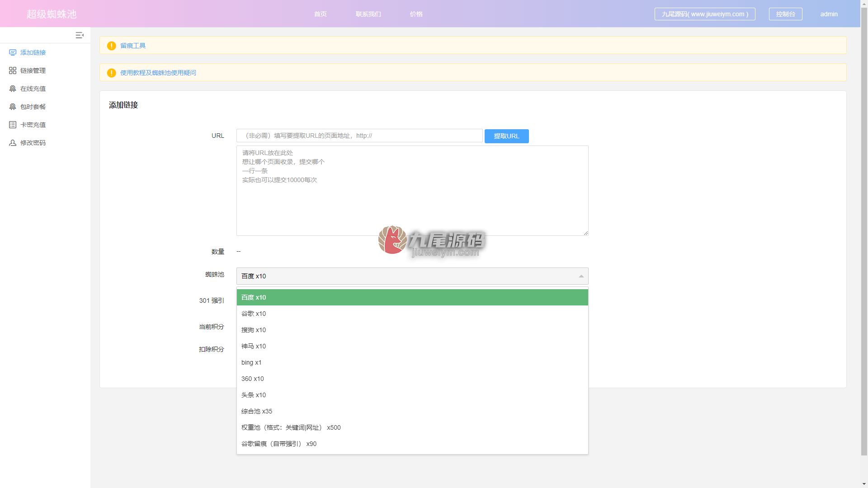Click the warning icon beside 留痕工具

click(112, 46)
